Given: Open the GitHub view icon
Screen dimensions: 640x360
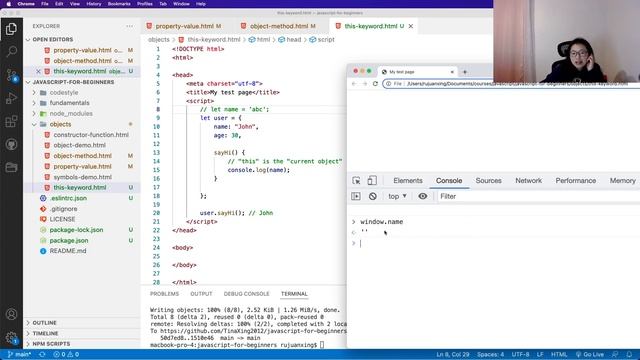Looking at the screenshot, I should [x=11, y=144].
